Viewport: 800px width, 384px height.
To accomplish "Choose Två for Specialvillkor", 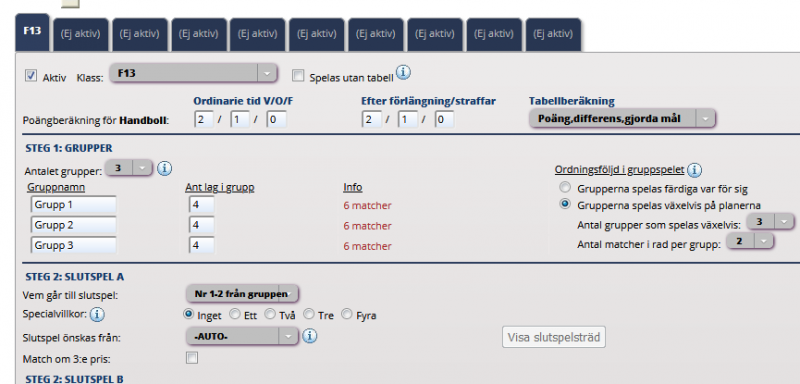I will (270, 314).
